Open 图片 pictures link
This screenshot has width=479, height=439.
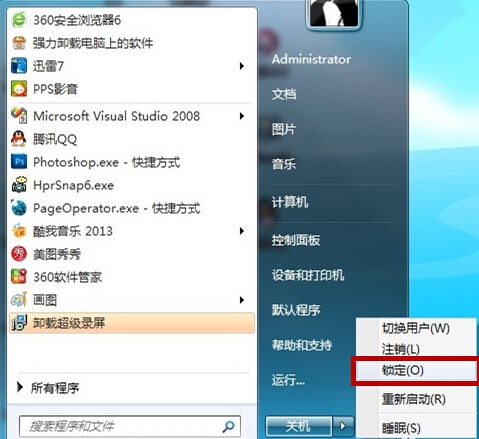point(284,129)
